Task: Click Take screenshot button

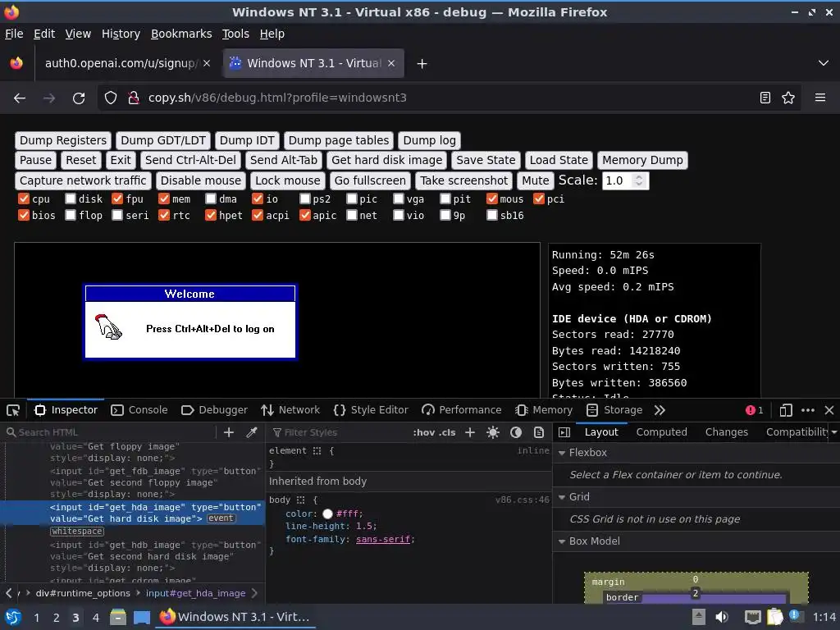Action: coord(464,180)
